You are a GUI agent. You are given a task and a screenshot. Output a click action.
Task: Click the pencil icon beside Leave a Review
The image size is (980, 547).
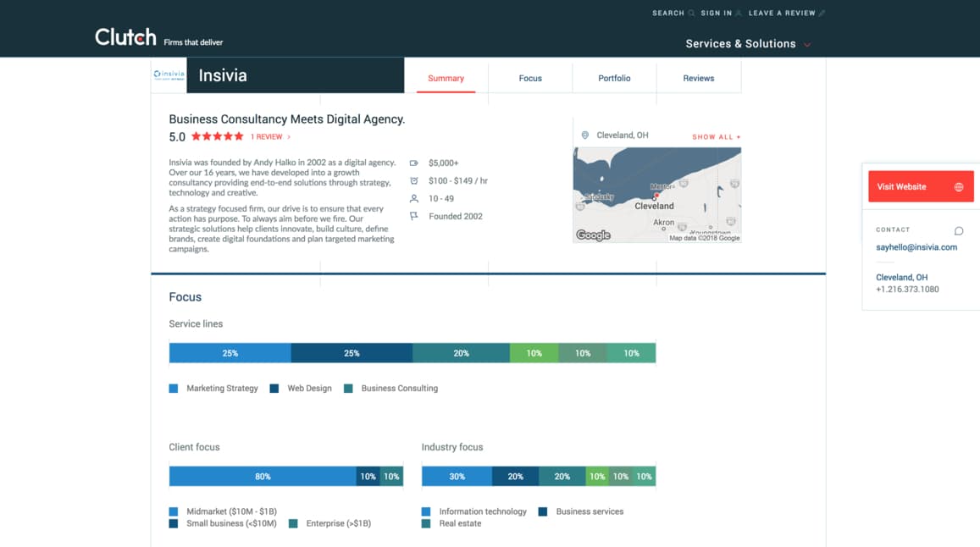coord(822,14)
